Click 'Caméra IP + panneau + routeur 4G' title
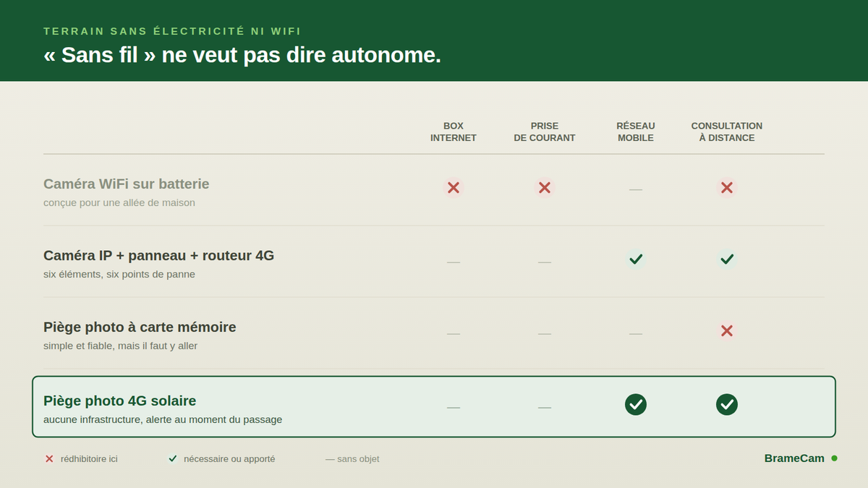868x488 pixels. point(159,255)
